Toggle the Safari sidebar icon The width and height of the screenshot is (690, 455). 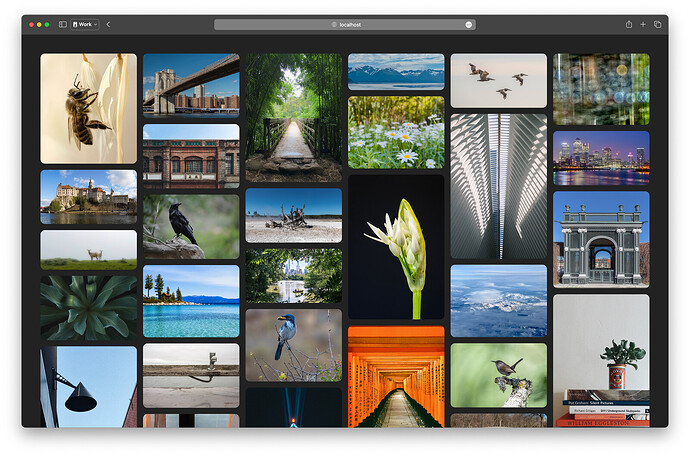(x=62, y=24)
